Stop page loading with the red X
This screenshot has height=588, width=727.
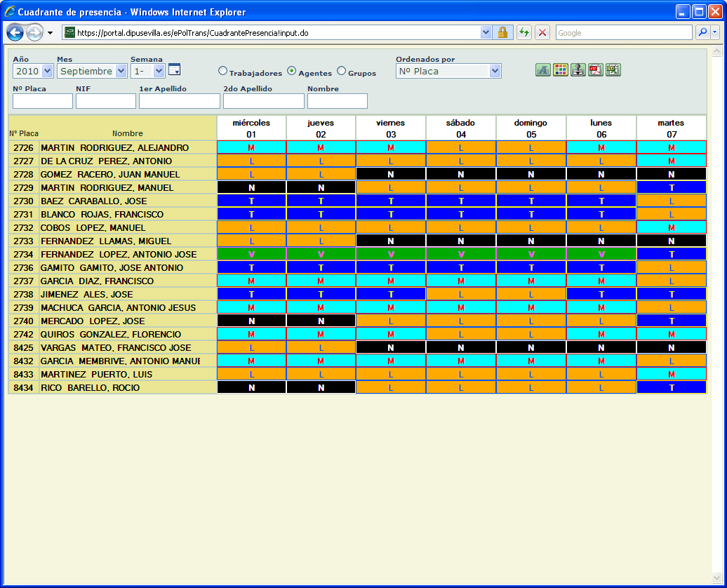(541, 32)
